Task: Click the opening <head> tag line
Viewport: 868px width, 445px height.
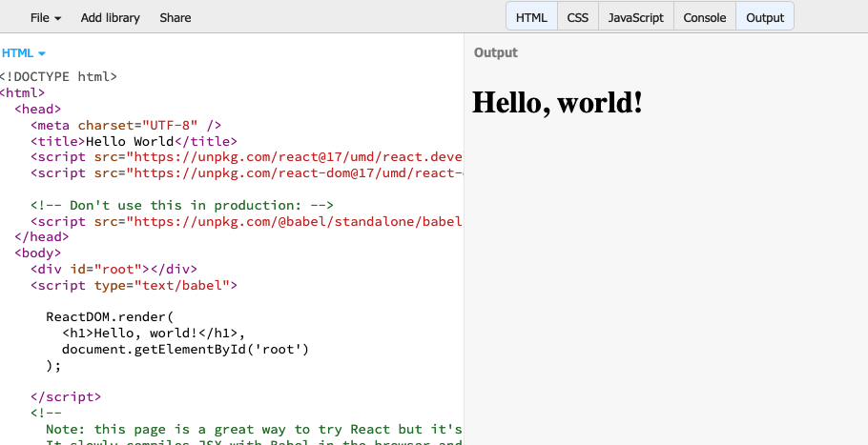Action: point(37,109)
